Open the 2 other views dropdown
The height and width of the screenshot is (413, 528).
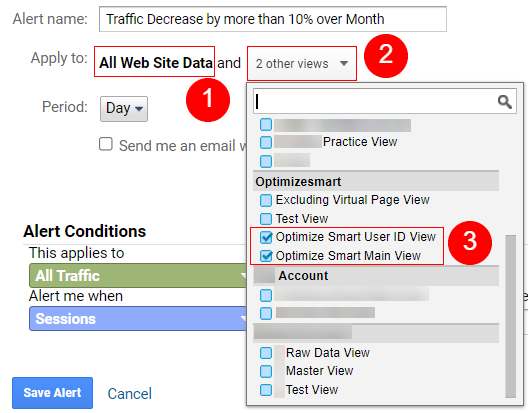point(302,63)
